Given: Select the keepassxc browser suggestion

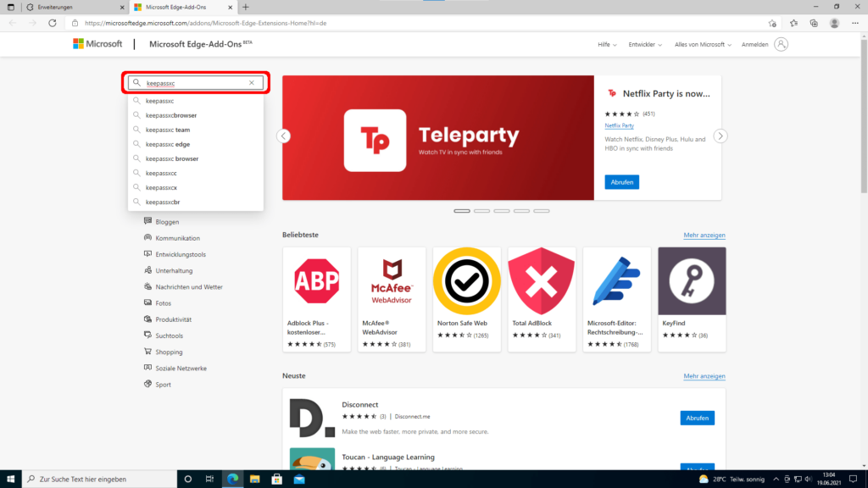Looking at the screenshot, I should click(x=196, y=158).
